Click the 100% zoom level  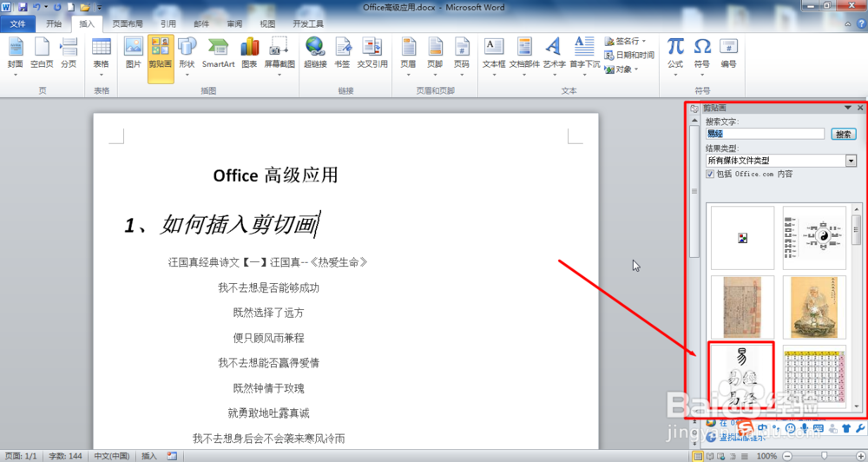pyautogui.click(x=766, y=456)
